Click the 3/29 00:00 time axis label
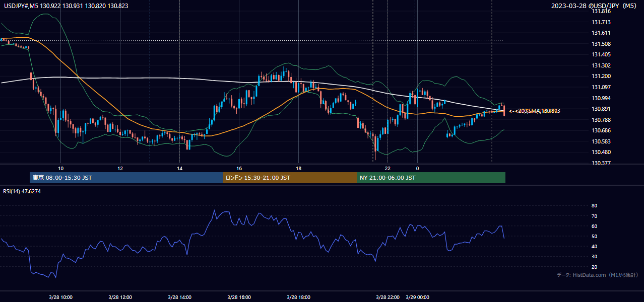This screenshot has height=302, width=644. pyautogui.click(x=417, y=297)
